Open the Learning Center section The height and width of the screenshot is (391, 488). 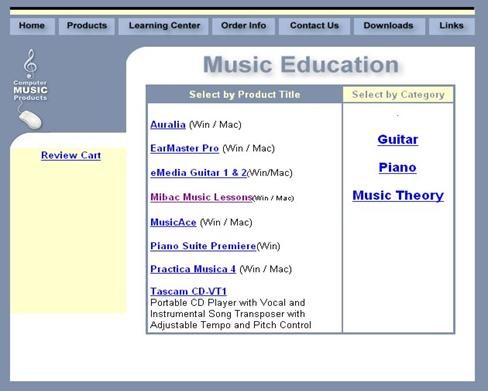click(164, 26)
